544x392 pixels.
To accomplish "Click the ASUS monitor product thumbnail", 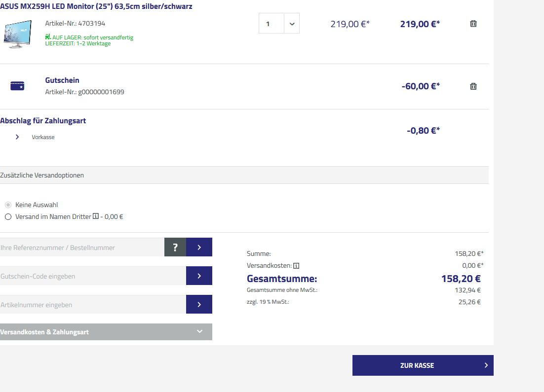I will click(x=17, y=34).
